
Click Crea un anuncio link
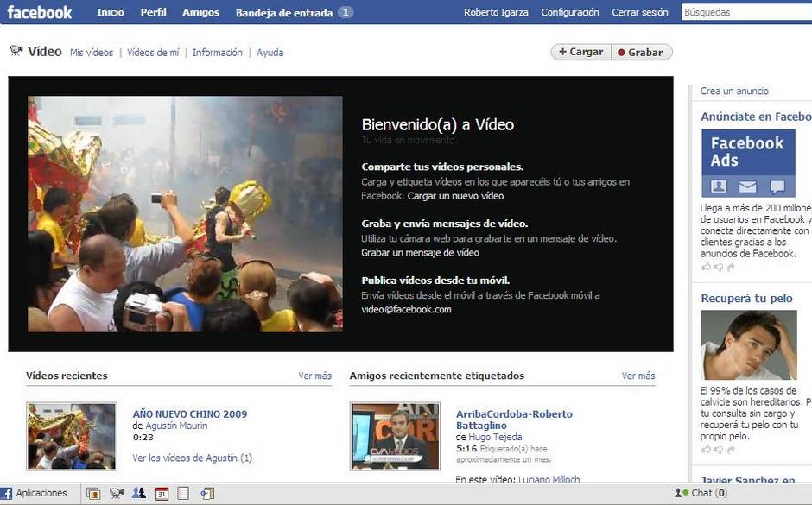coord(734,91)
